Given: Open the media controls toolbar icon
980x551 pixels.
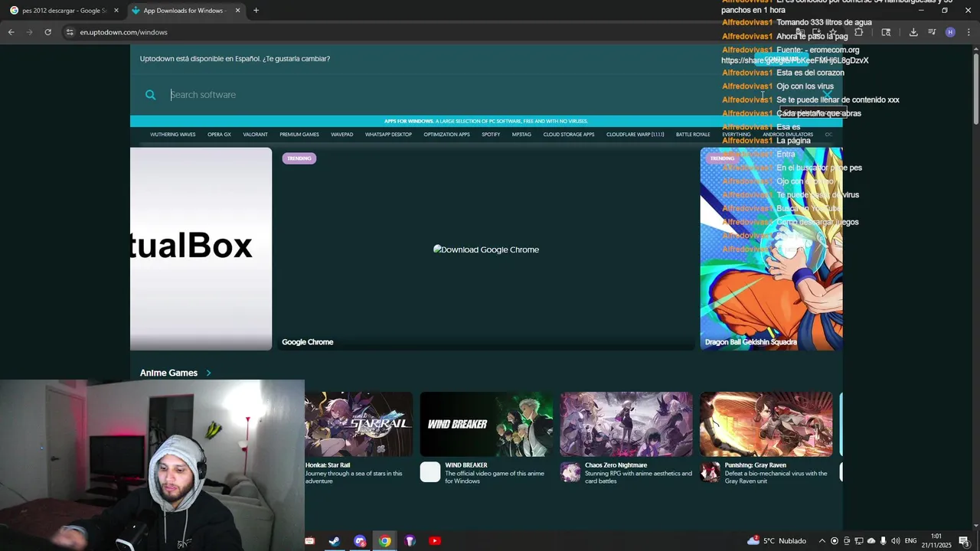Looking at the screenshot, I should (x=932, y=32).
